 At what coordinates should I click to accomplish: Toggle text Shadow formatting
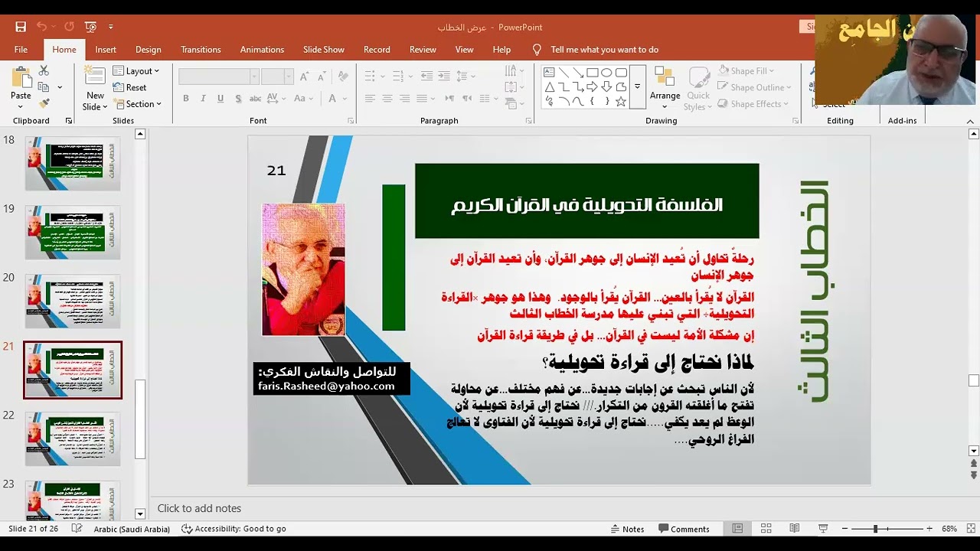click(x=238, y=99)
